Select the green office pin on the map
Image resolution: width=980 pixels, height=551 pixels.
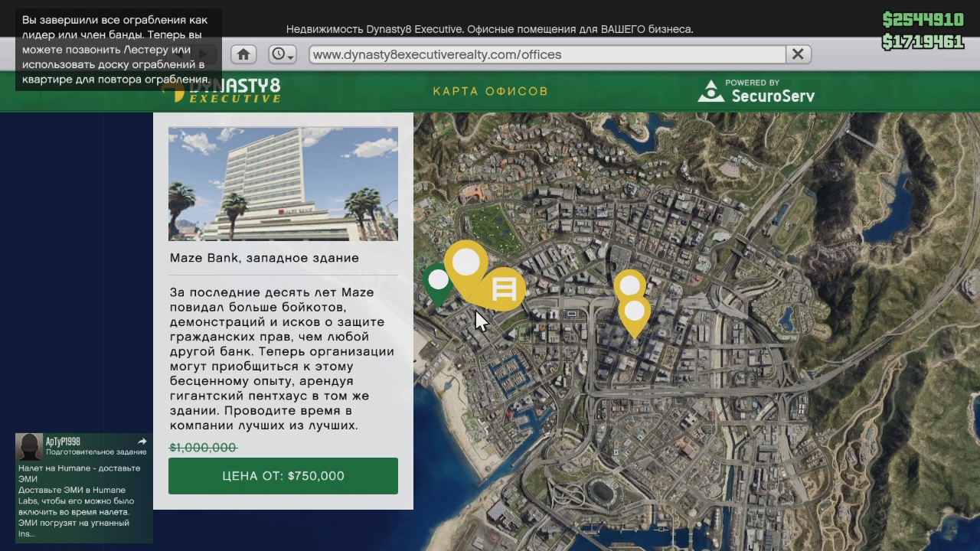pos(437,283)
